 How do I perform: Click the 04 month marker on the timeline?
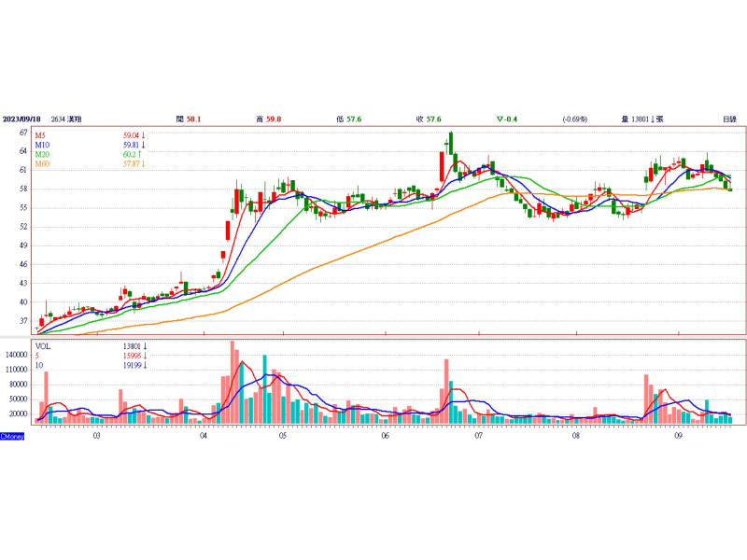204,435
